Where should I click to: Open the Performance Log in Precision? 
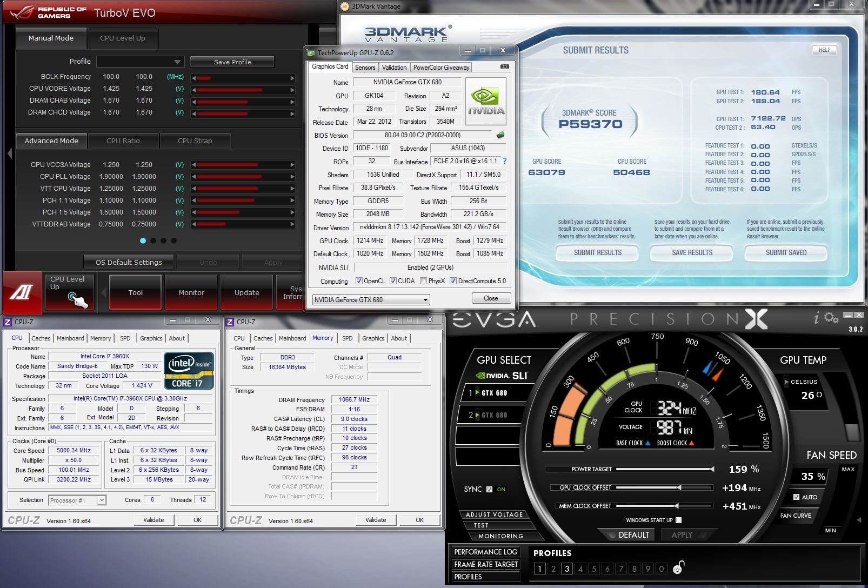(485, 552)
